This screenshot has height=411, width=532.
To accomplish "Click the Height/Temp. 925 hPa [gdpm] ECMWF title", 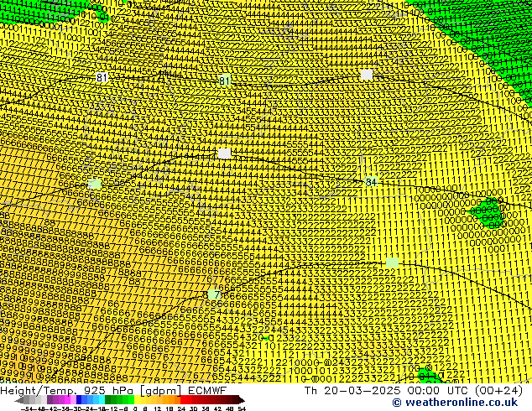I will point(113,390).
